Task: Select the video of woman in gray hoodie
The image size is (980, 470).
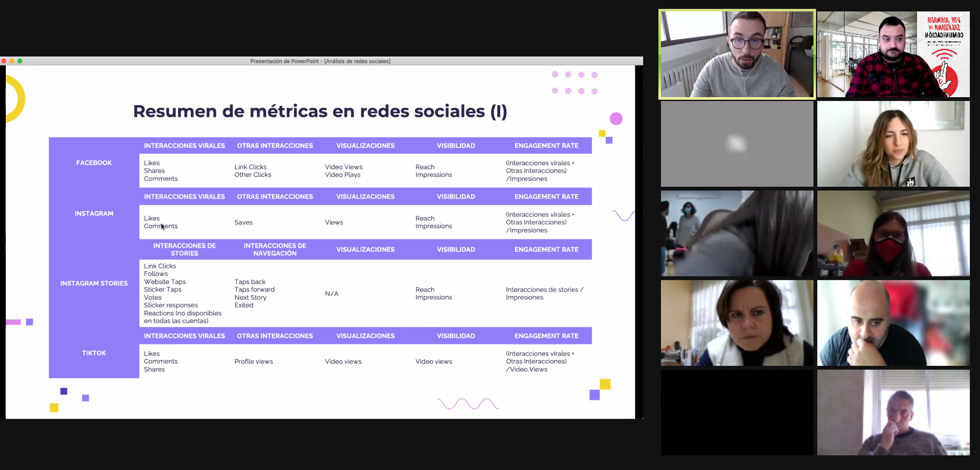Action: click(893, 144)
